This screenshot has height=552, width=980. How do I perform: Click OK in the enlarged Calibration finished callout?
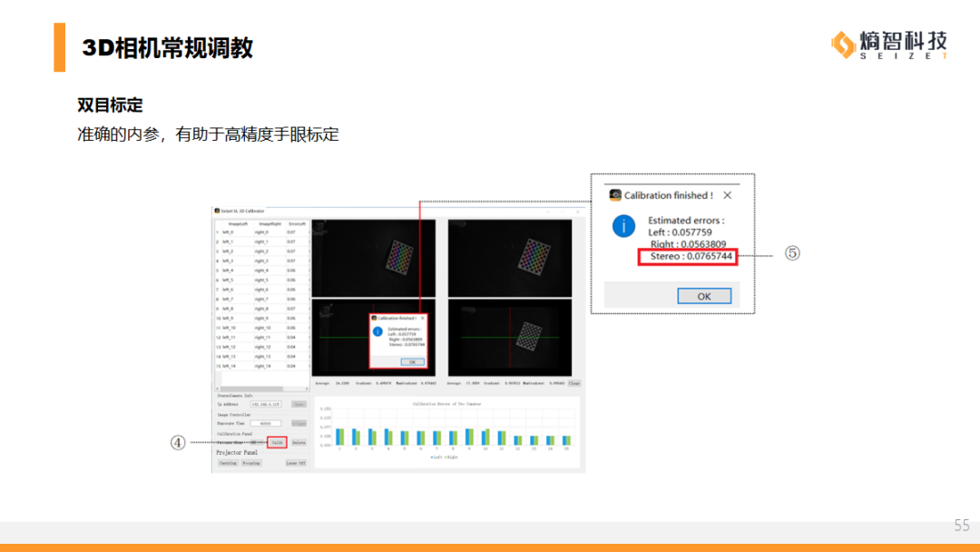tap(704, 296)
